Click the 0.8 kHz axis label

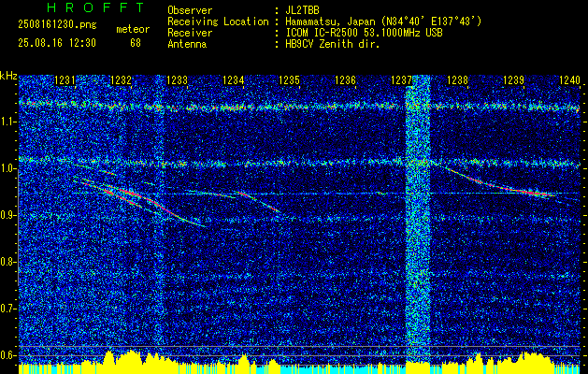point(7,262)
